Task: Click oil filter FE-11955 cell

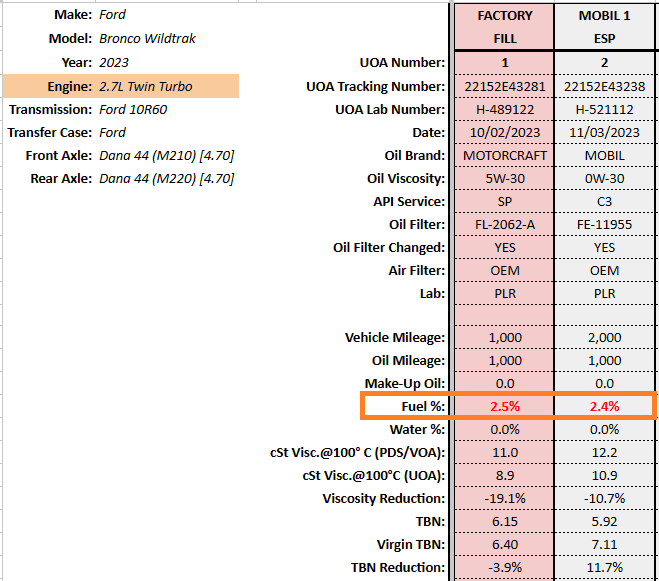Action: pos(604,225)
